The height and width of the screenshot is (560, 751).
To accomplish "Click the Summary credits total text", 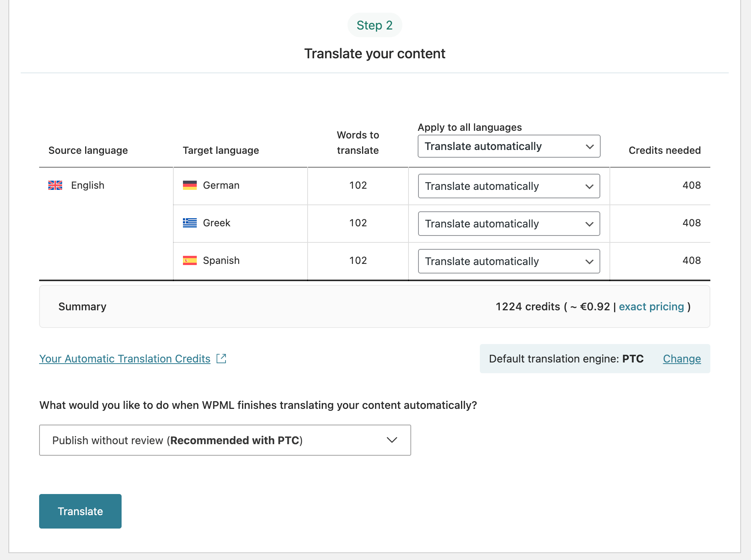I will tap(528, 306).
